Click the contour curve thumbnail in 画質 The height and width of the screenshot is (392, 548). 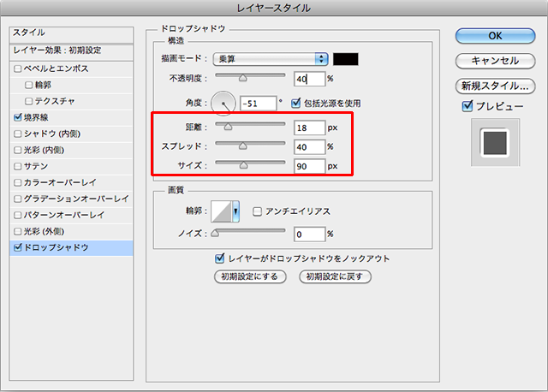coord(222,211)
